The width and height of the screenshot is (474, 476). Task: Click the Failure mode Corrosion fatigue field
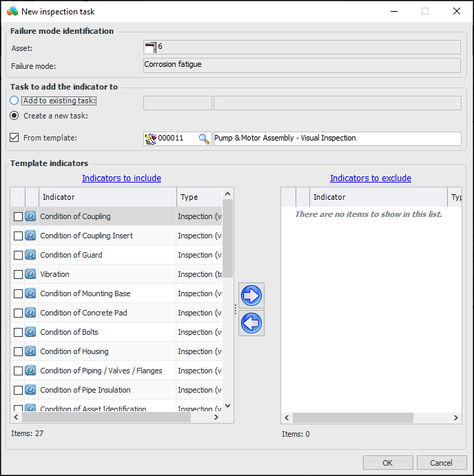(302, 65)
